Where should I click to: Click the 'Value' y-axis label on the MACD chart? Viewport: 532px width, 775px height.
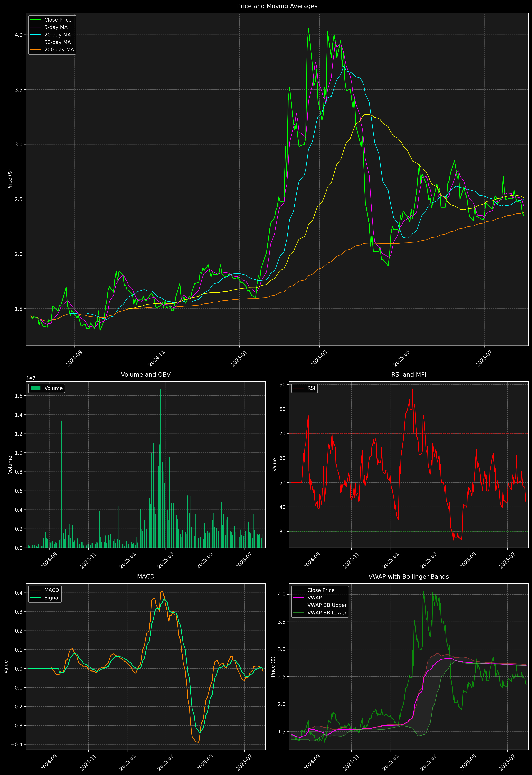tap(6, 667)
